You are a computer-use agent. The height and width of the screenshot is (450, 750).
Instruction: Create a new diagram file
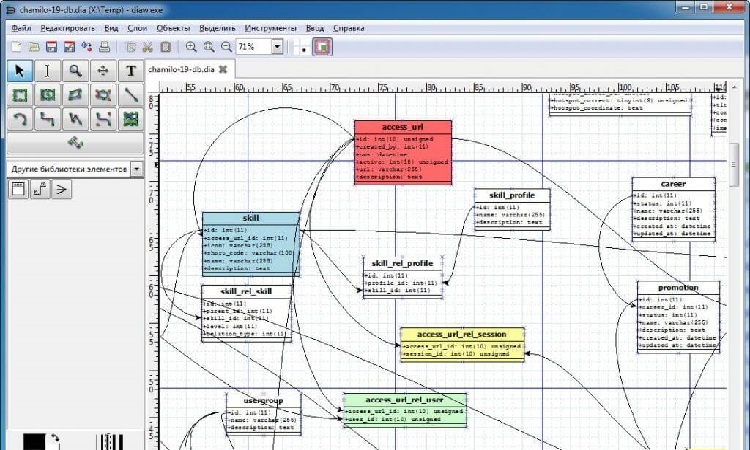click(x=16, y=47)
